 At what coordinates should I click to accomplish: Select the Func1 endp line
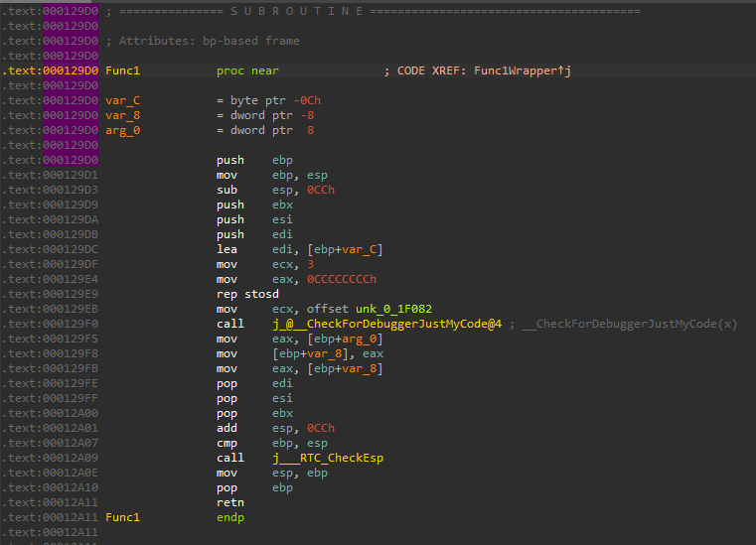point(123,518)
